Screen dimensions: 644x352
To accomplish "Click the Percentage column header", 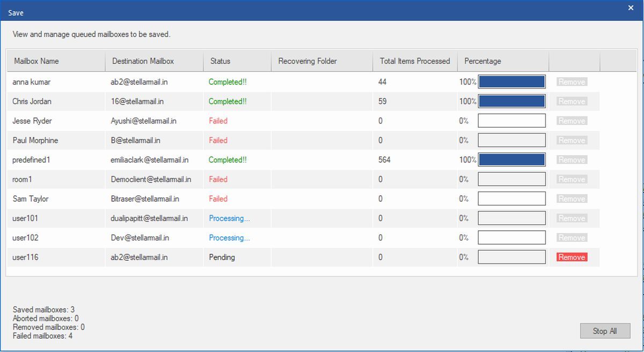I will 503,61.
